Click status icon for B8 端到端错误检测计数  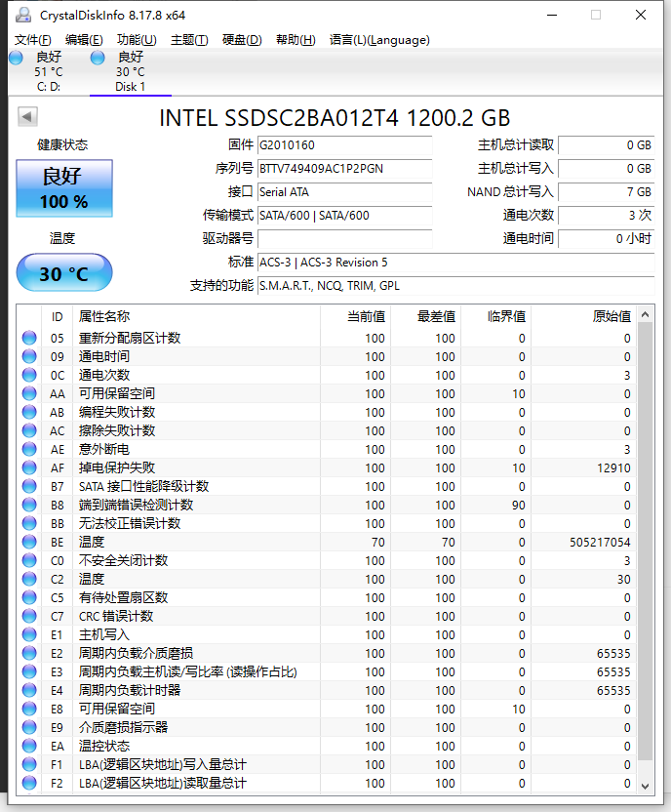(x=29, y=505)
